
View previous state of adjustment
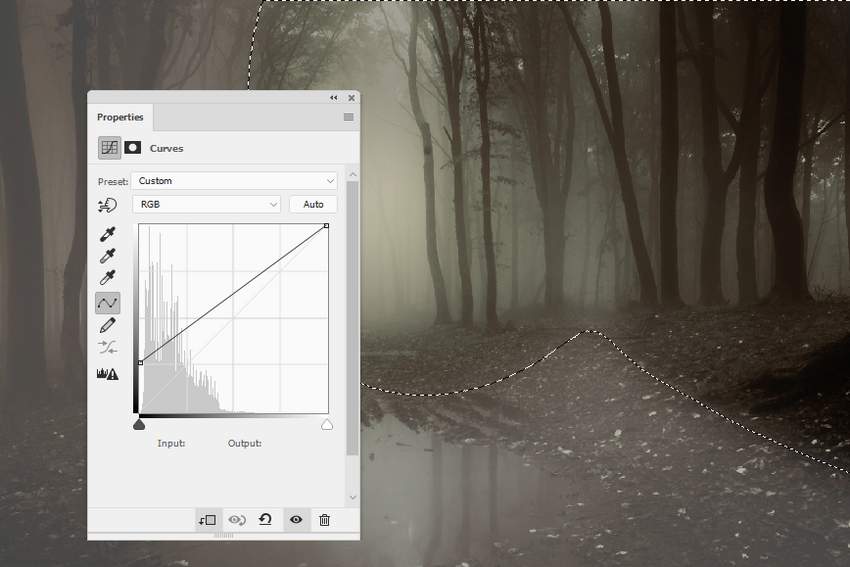pos(237,520)
